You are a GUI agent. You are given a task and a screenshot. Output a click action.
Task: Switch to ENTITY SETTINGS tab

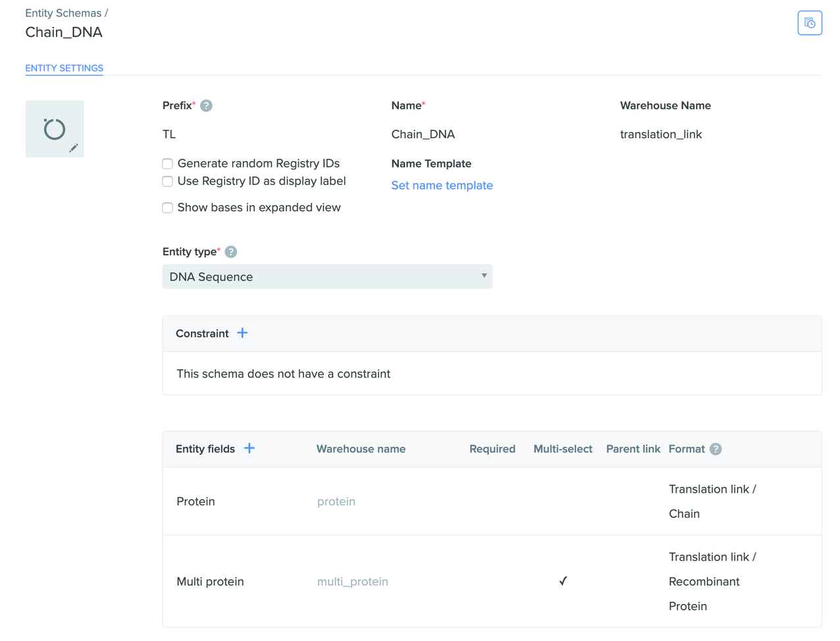point(65,68)
